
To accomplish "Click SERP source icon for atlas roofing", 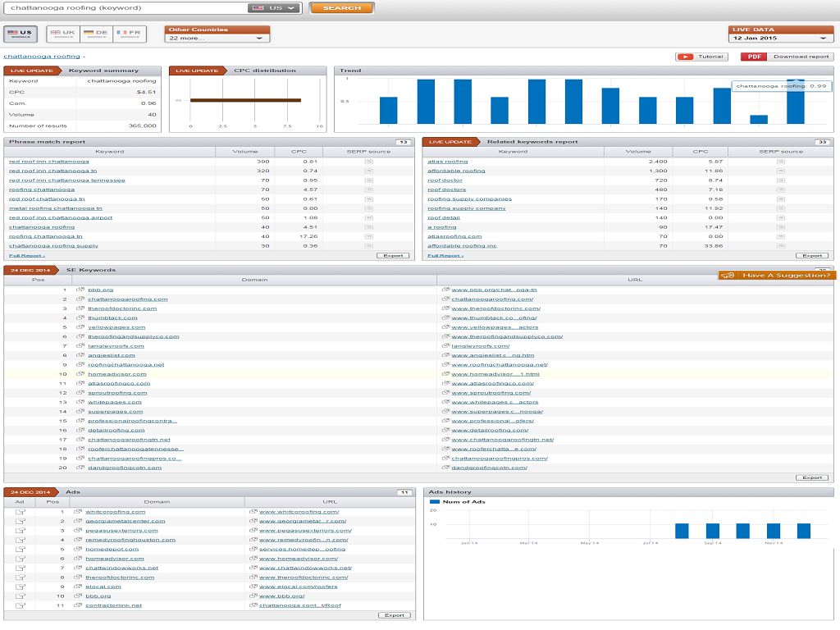I will click(x=781, y=162).
